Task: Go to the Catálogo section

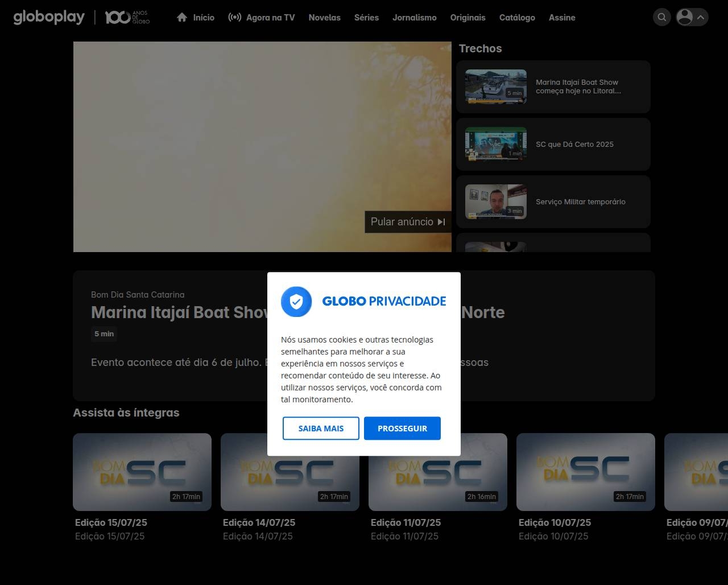Action: tap(517, 18)
